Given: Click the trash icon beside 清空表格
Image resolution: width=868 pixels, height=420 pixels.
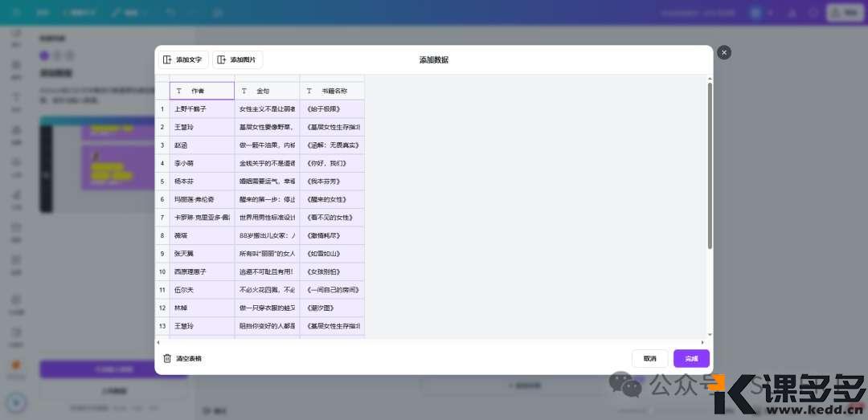Looking at the screenshot, I should point(167,358).
